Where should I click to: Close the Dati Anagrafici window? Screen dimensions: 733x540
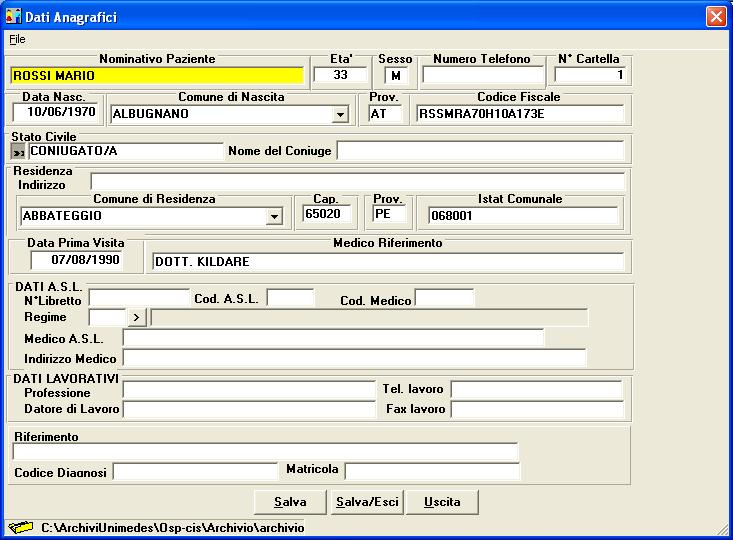(x=715, y=16)
